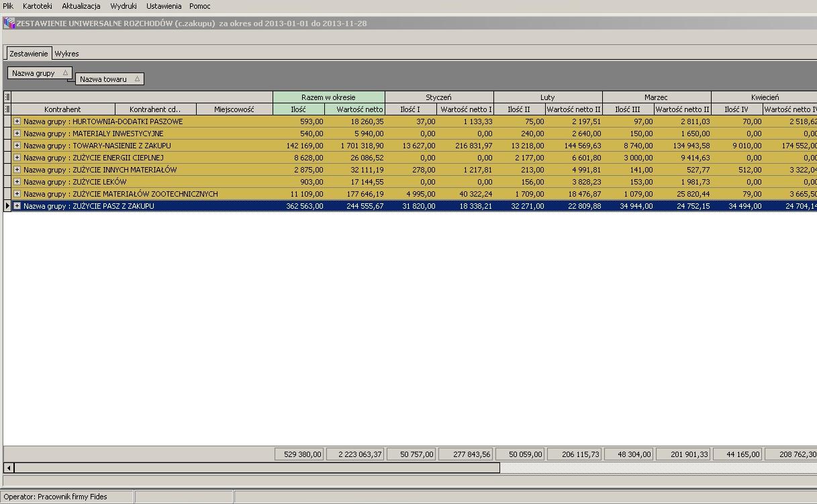Switch to the Zestawienie tab
The height and width of the screenshot is (504, 817).
pos(29,54)
